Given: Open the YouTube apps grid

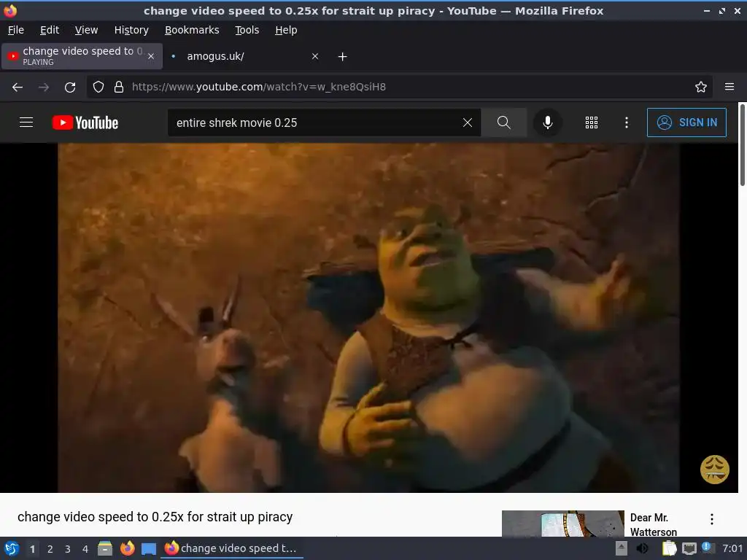Looking at the screenshot, I should pos(591,122).
